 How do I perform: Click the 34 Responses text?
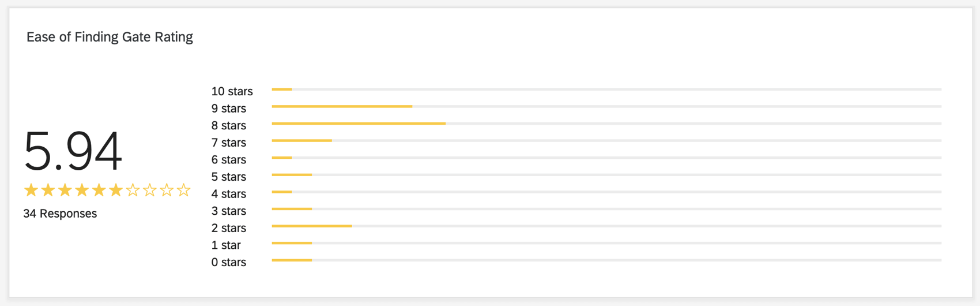(60, 214)
